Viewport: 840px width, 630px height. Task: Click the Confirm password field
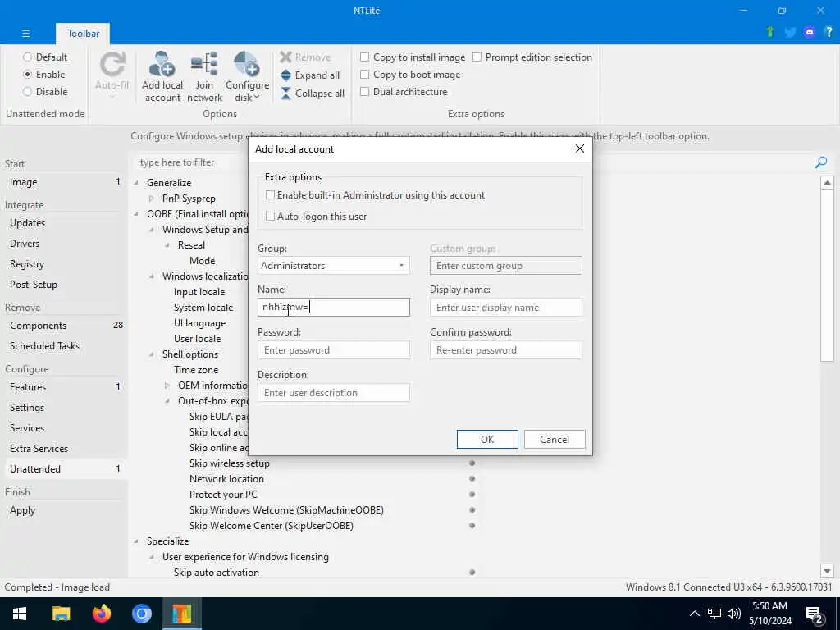[505, 349]
